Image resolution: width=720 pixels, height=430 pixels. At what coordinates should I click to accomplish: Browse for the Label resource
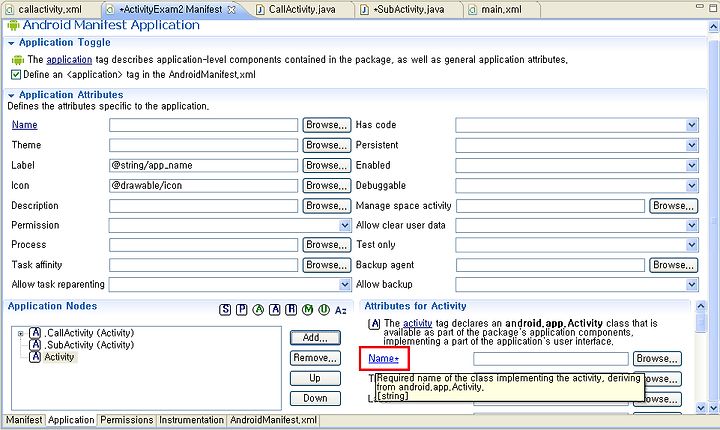point(326,165)
